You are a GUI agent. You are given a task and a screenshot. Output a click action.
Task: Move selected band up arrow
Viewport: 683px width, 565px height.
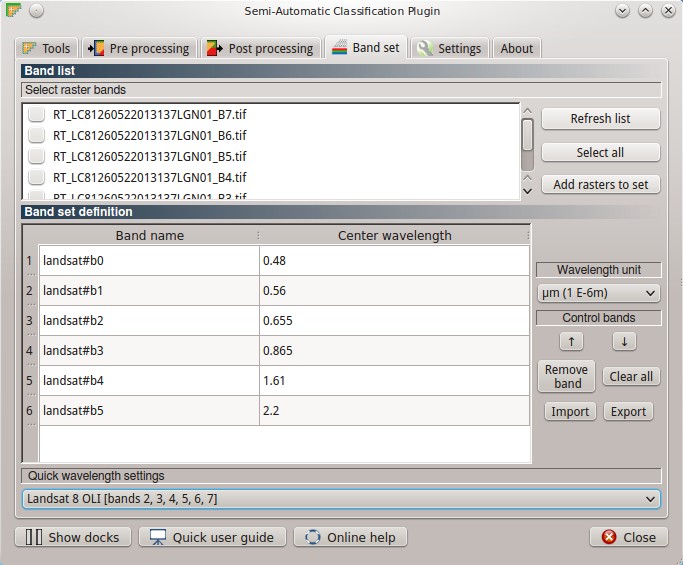point(571,342)
